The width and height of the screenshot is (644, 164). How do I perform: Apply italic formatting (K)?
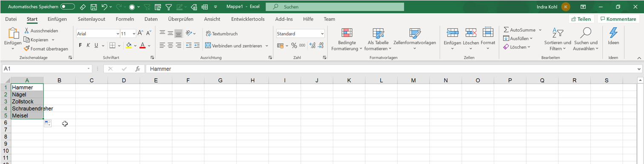pyautogui.click(x=88, y=45)
